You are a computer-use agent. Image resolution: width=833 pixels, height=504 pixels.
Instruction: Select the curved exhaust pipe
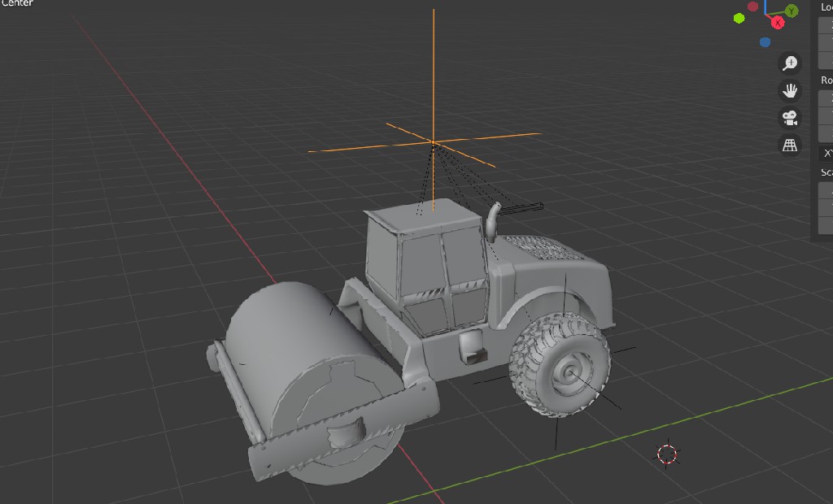(492, 221)
